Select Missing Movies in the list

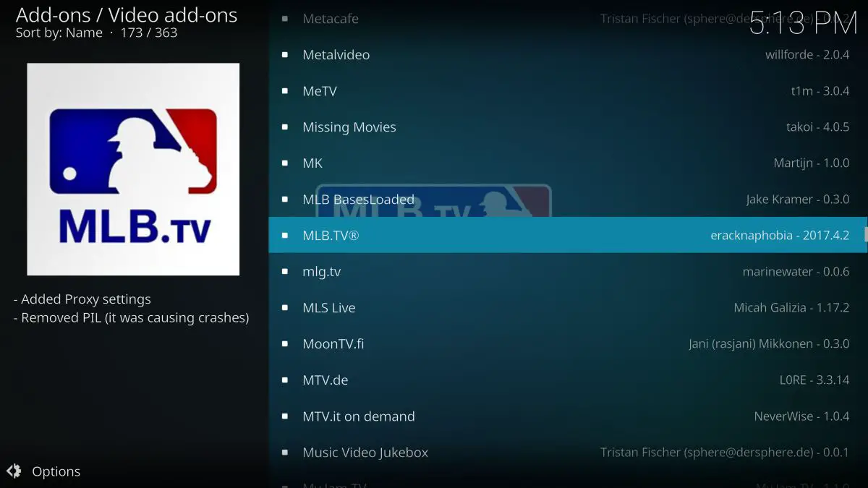[x=568, y=127]
